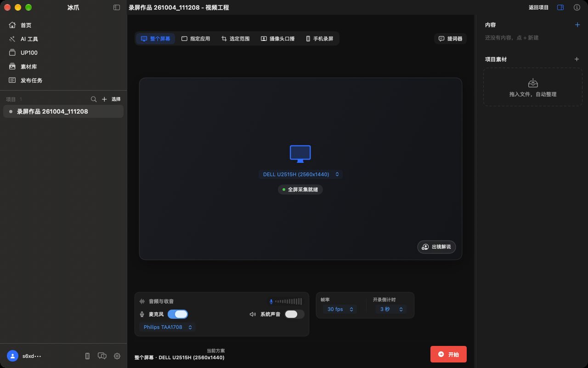Click the blue monitor icon in preview

(x=300, y=154)
